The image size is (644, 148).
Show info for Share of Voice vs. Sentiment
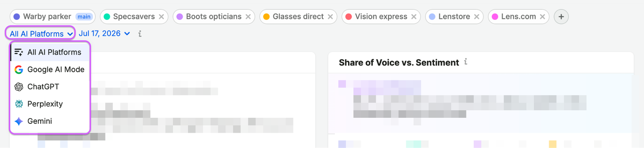(x=466, y=62)
